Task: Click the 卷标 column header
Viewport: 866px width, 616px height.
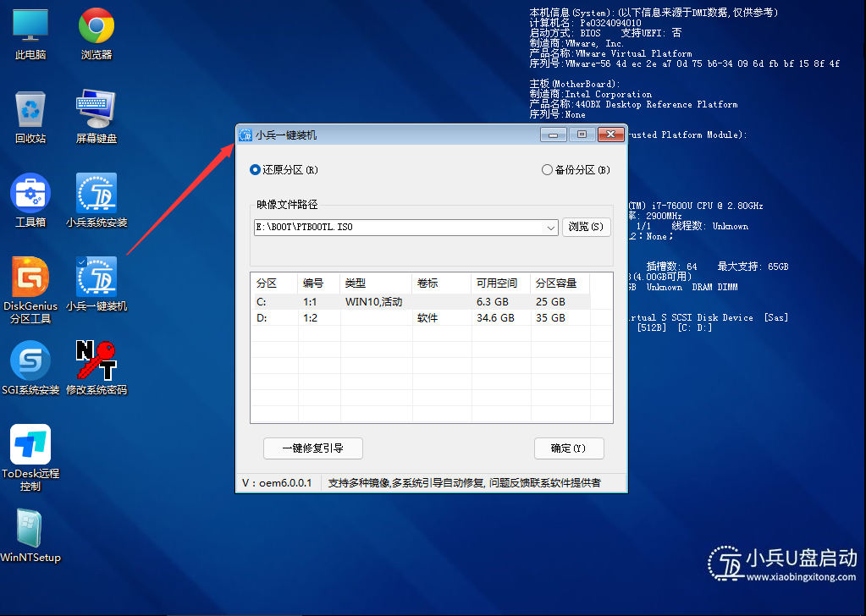Action: pos(441,283)
